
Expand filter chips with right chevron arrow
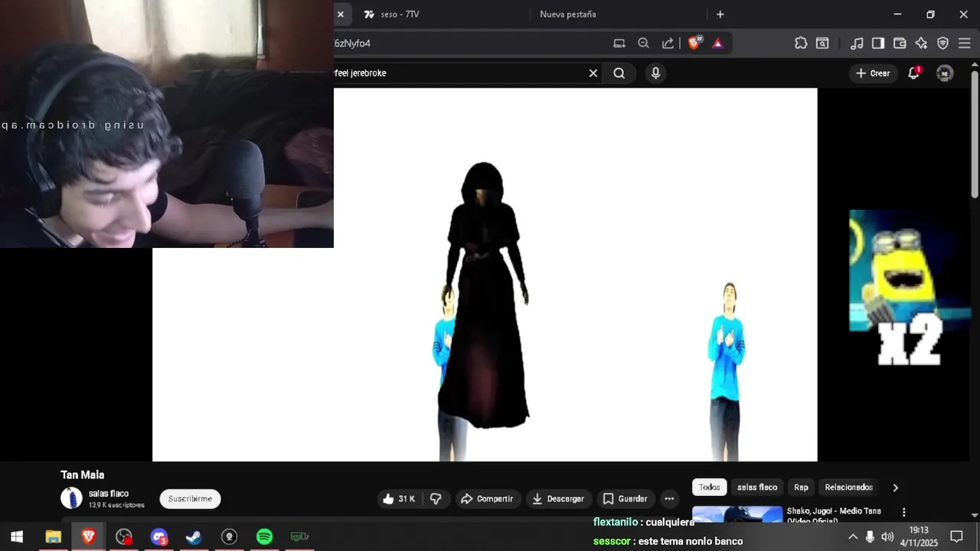895,487
